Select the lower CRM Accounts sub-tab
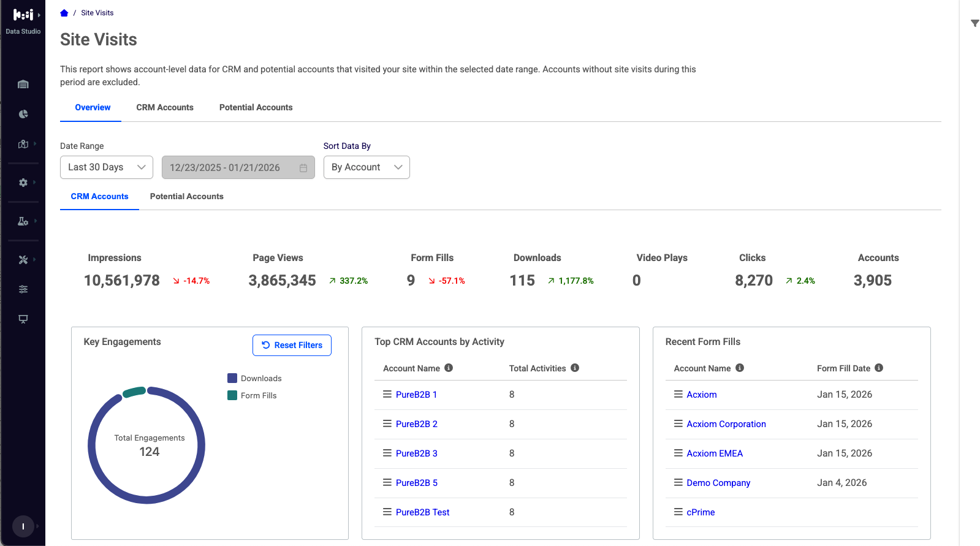Screen dimensions: 980x546 click(99, 197)
